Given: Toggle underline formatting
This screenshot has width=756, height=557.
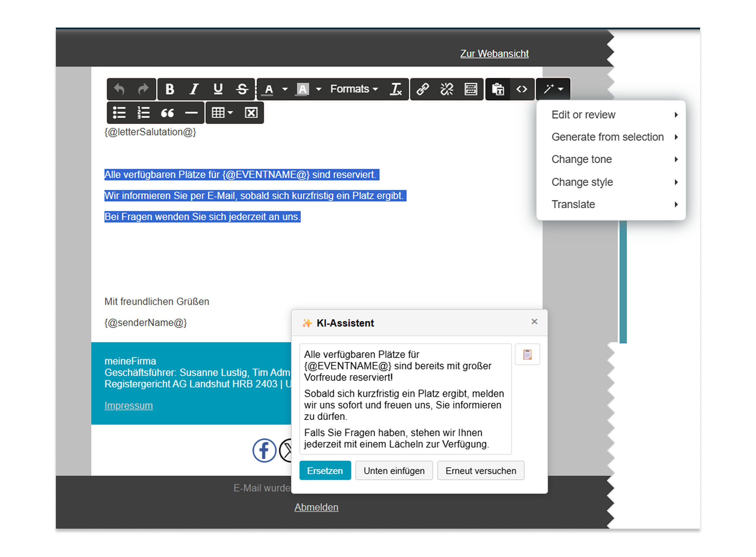Looking at the screenshot, I should click(x=218, y=89).
